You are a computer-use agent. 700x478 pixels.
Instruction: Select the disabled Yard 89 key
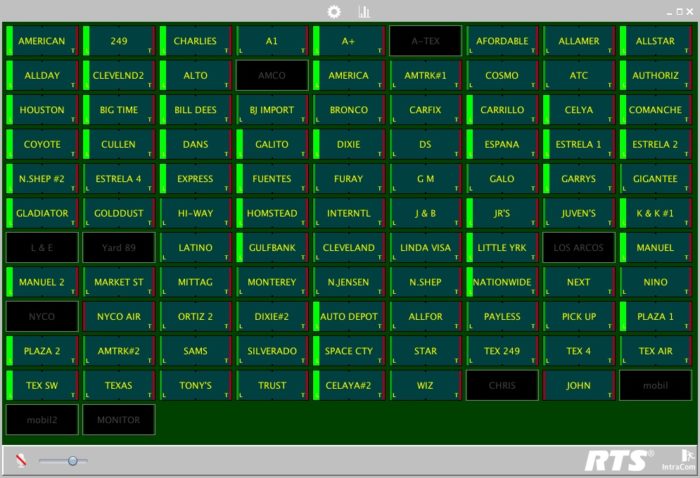point(119,247)
